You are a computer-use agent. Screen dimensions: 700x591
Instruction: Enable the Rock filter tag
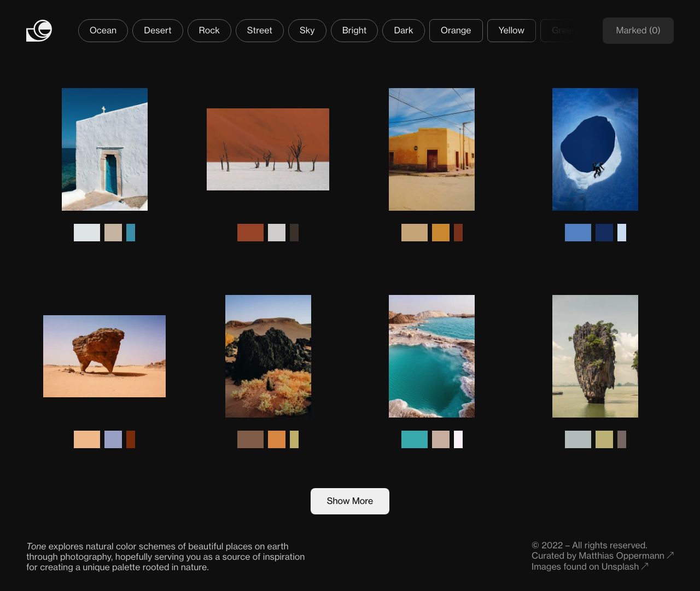(x=209, y=31)
